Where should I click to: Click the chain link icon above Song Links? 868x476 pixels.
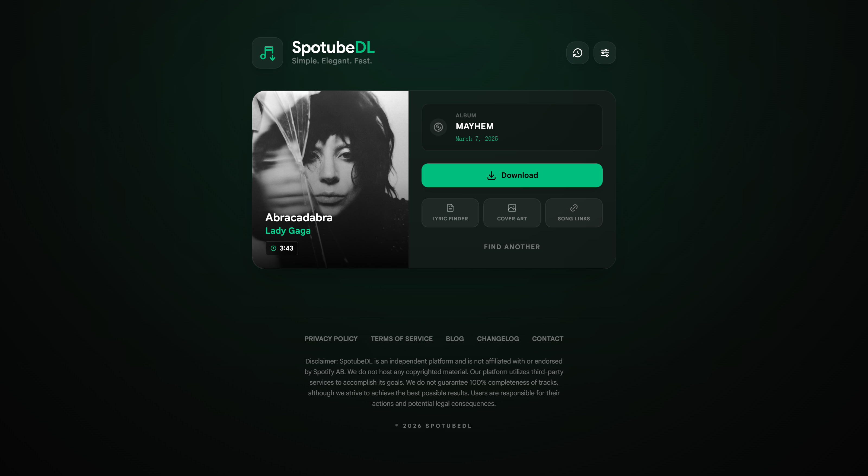pos(573,208)
